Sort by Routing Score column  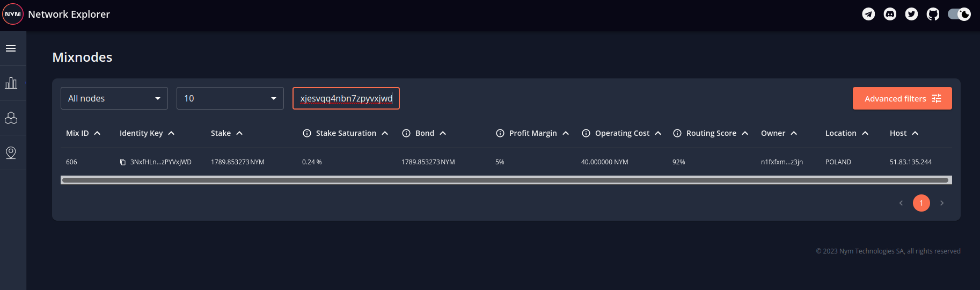tap(711, 133)
